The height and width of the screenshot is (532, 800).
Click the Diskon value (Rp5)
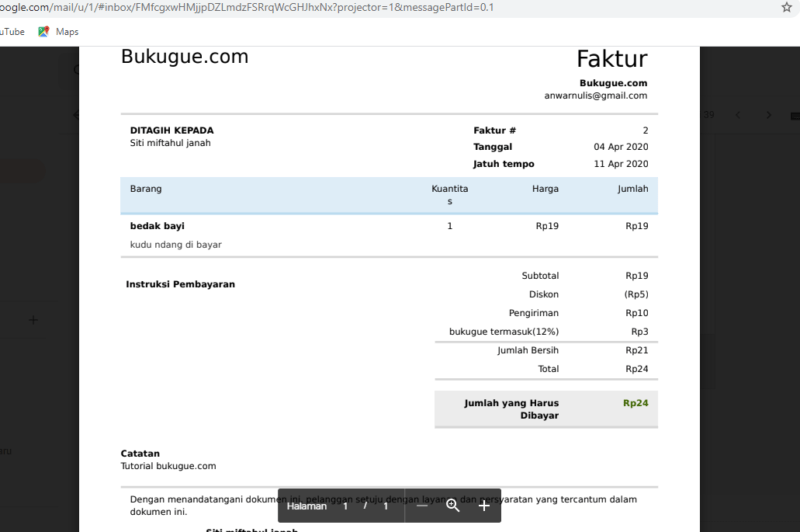tap(636, 294)
